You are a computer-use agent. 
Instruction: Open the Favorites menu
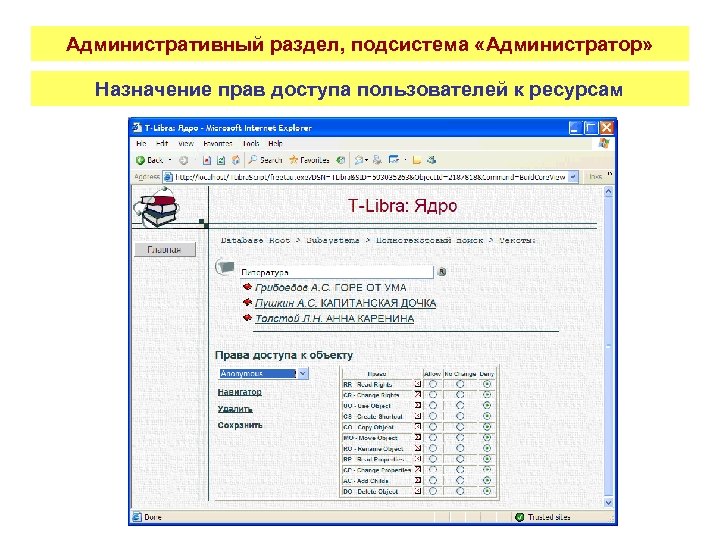tap(218, 143)
